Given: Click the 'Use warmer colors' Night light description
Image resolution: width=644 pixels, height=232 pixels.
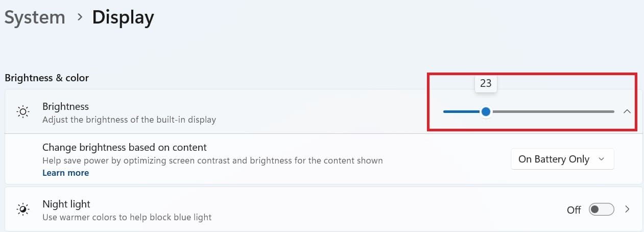Looking at the screenshot, I should [x=127, y=217].
